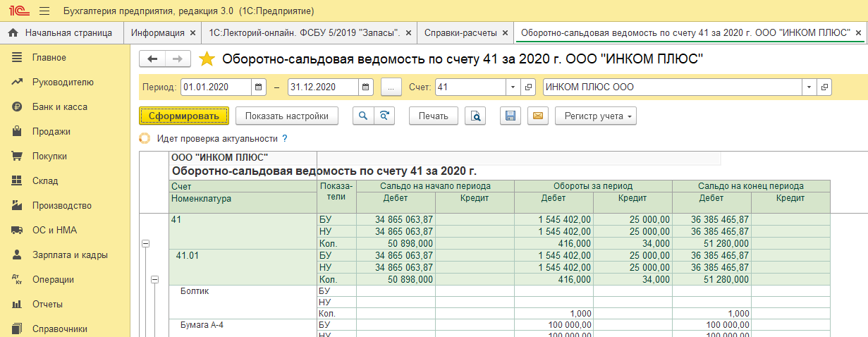This screenshot has height=337, width=868.
Task: Open the account 41 in a new form
Action: click(x=528, y=87)
